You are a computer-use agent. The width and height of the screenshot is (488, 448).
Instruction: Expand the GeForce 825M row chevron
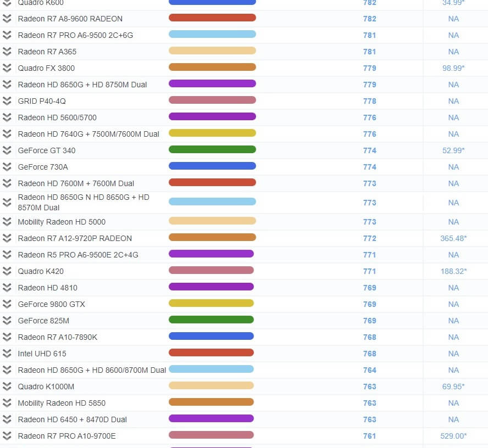click(7, 321)
